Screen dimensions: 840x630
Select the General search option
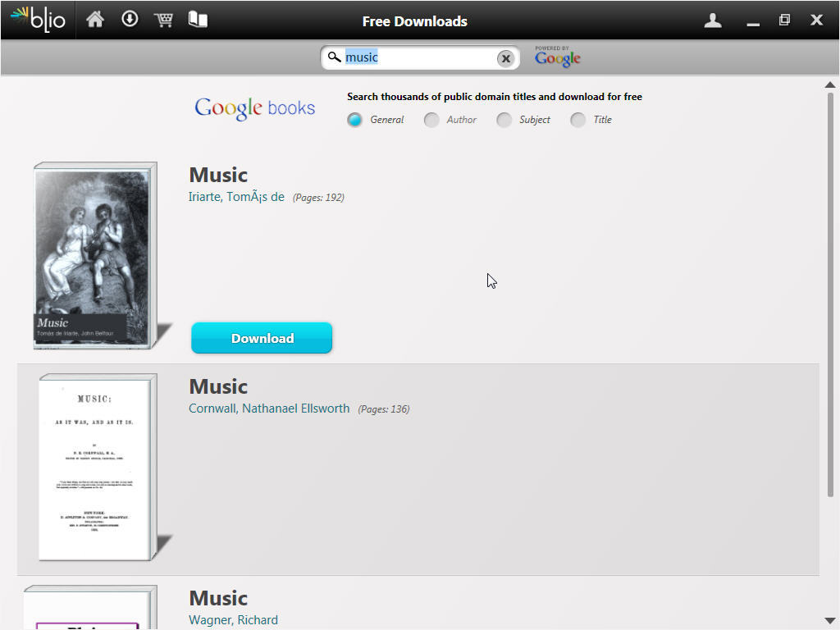(x=354, y=120)
